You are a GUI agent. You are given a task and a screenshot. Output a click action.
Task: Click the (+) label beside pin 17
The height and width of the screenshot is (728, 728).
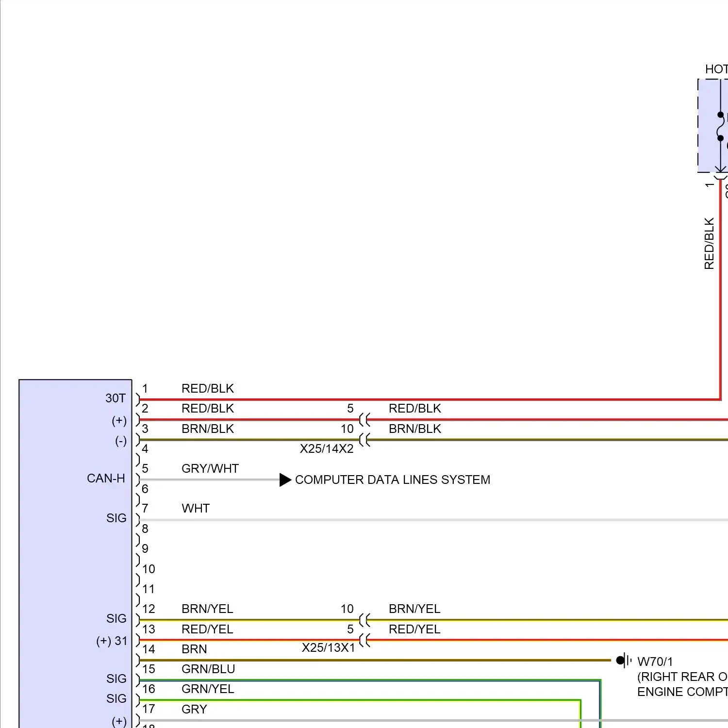click(x=119, y=721)
